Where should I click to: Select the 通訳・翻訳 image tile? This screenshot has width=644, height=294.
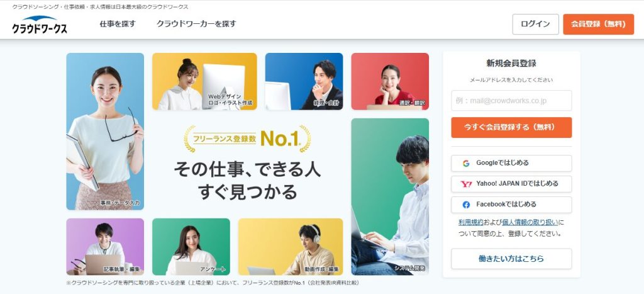pos(390,81)
